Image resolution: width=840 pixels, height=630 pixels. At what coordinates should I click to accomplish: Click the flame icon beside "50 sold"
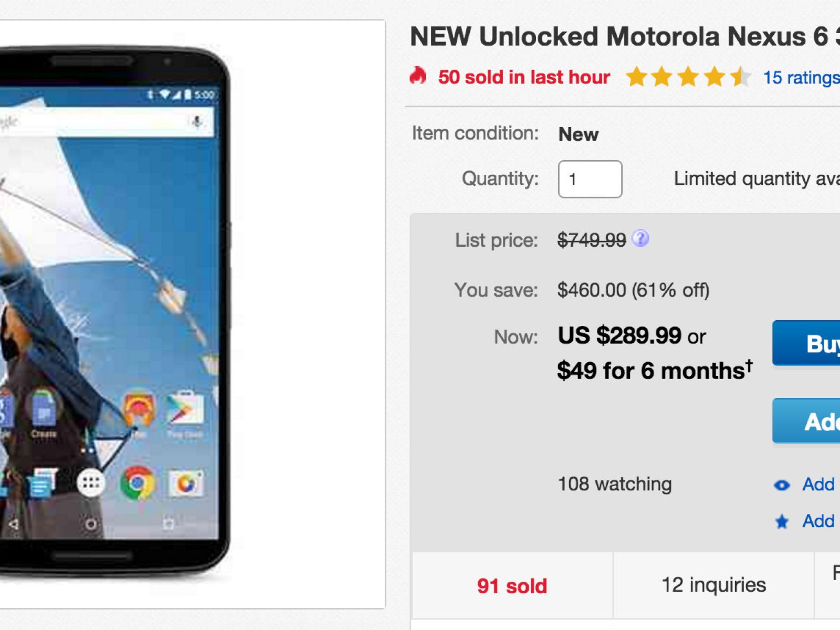pos(418,76)
